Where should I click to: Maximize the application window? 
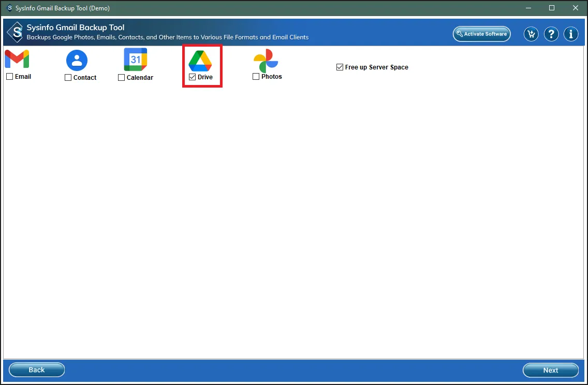pos(552,8)
